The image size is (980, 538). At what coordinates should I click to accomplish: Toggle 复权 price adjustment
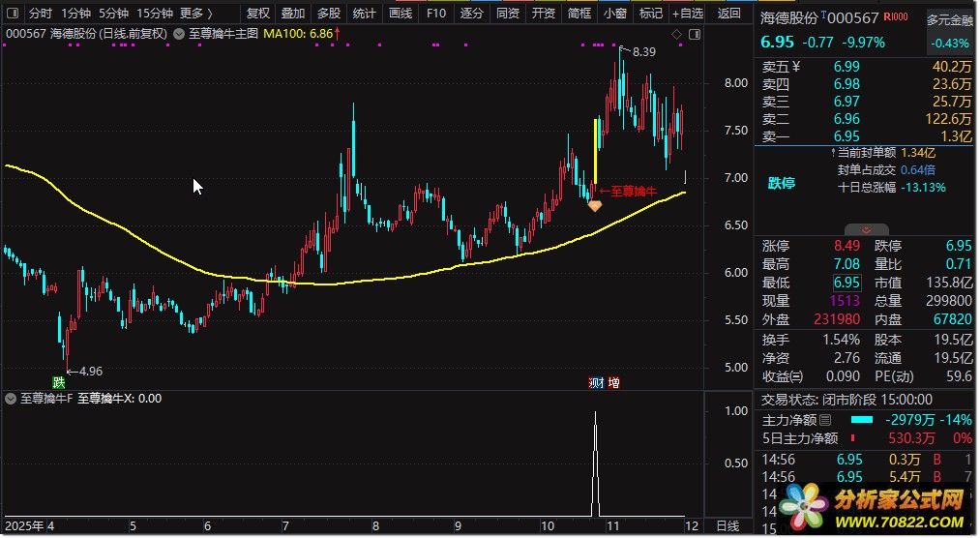tap(258, 14)
